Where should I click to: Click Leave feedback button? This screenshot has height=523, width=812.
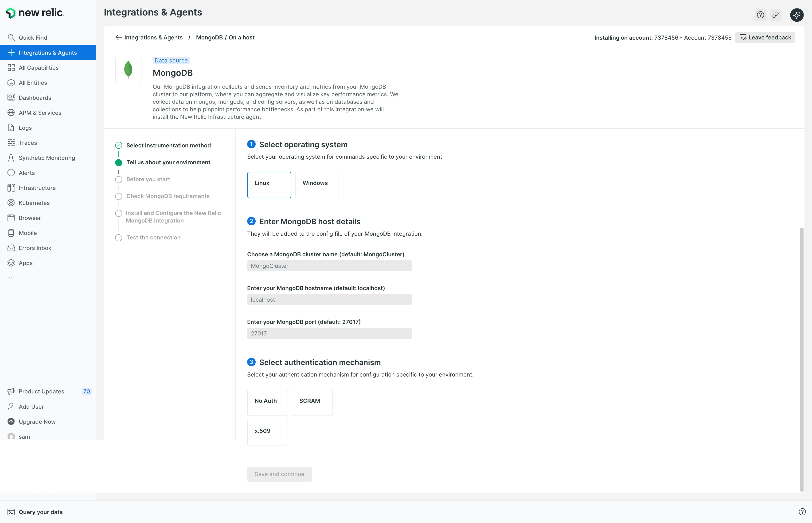[x=765, y=37]
